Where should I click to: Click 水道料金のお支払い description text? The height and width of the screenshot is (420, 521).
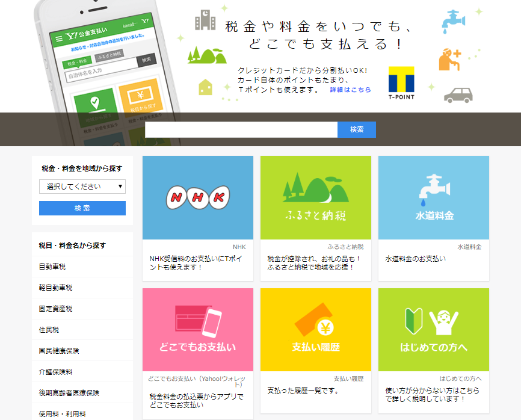pyautogui.click(x=415, y=259)
